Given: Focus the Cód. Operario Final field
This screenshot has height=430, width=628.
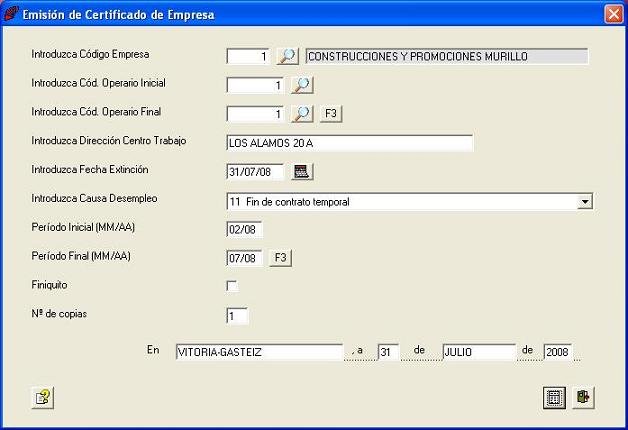Looking at the screenshot, I should [x=255, y=114].
